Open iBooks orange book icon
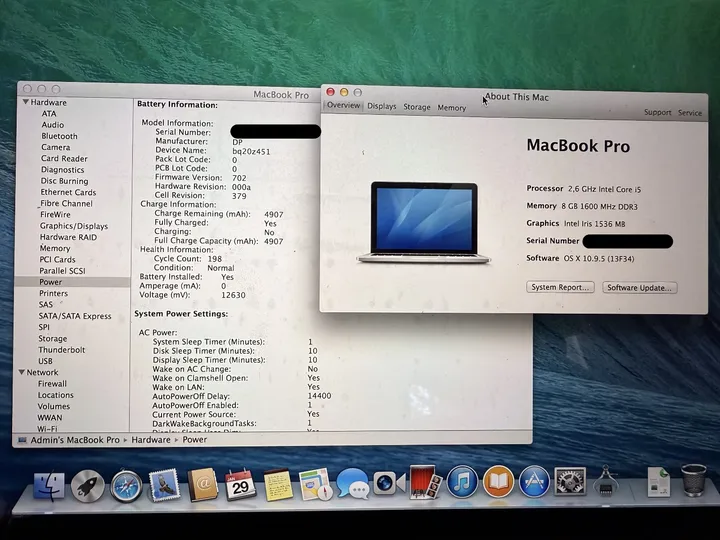The width and height of the screenshot is (720, 540). (498, 482)
